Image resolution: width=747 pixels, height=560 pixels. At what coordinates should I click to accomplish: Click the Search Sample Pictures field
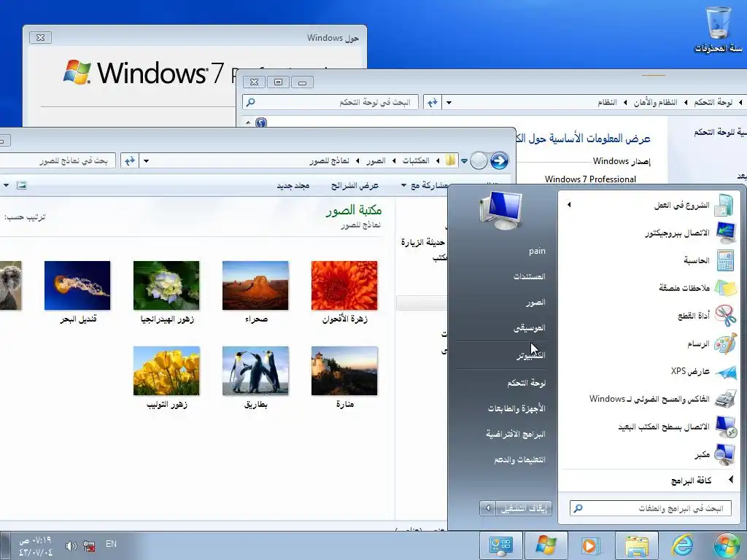(x=58, y=161)
